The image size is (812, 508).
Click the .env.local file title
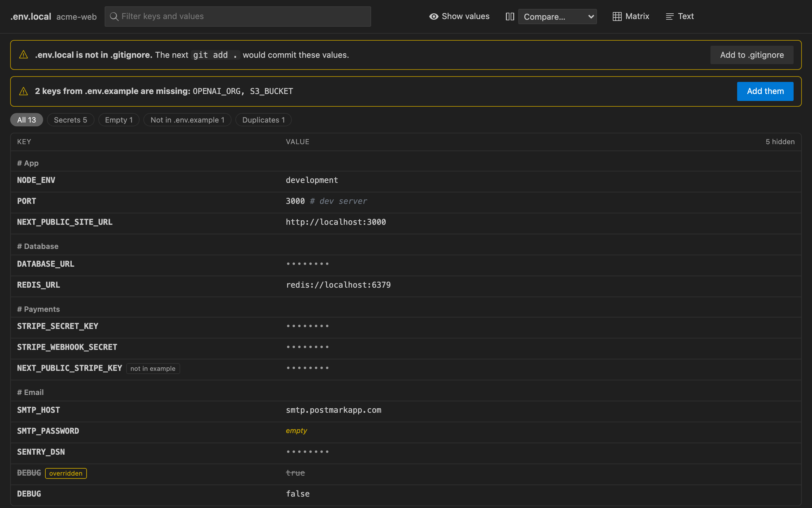tap(30, 17)
